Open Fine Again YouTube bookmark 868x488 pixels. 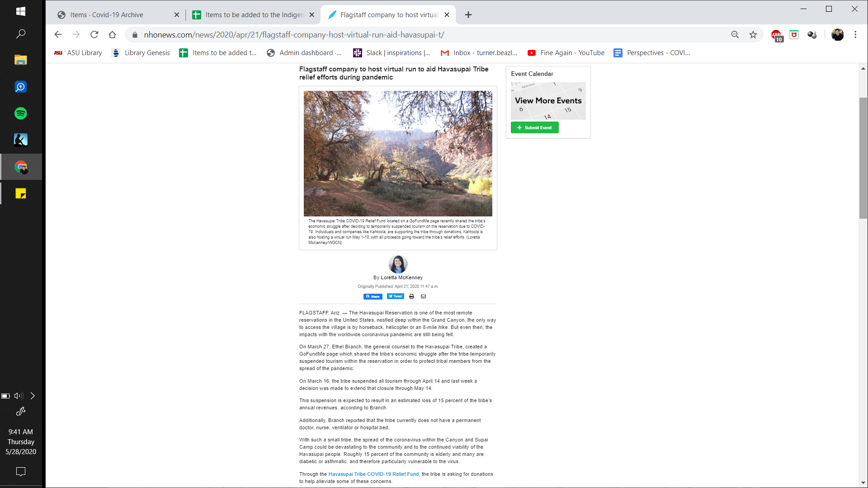tap(566, 53)
